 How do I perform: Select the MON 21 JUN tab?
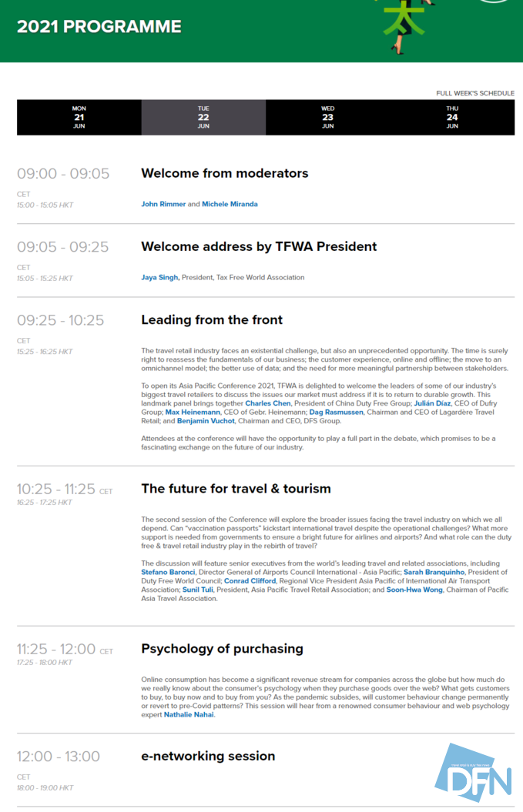(x=79, y=118)
